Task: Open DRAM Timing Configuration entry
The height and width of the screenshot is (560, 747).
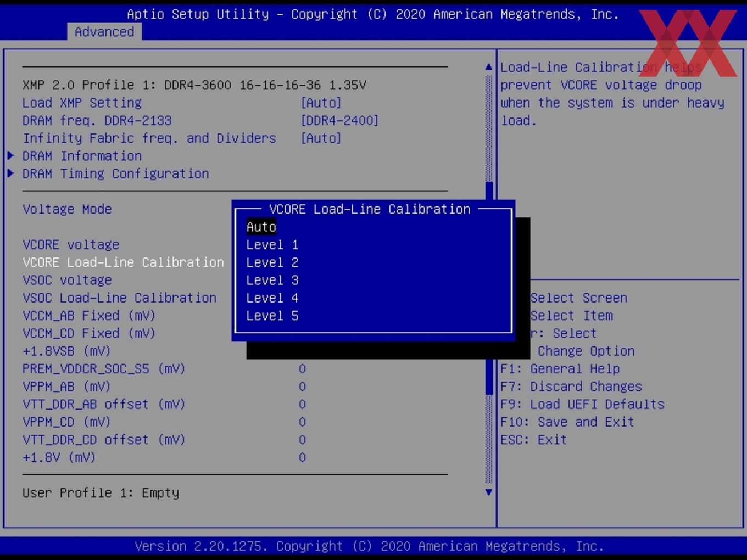Action: (115, 173)
